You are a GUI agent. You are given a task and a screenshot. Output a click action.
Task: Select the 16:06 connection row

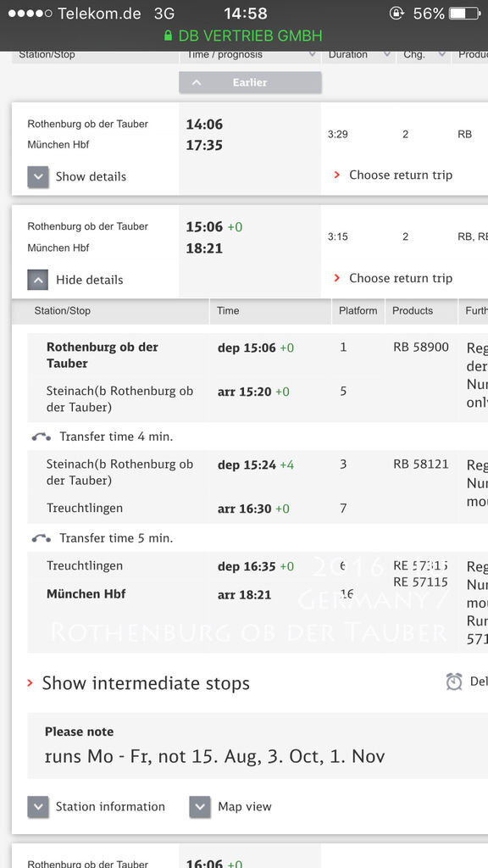click(x=250, y=856)
